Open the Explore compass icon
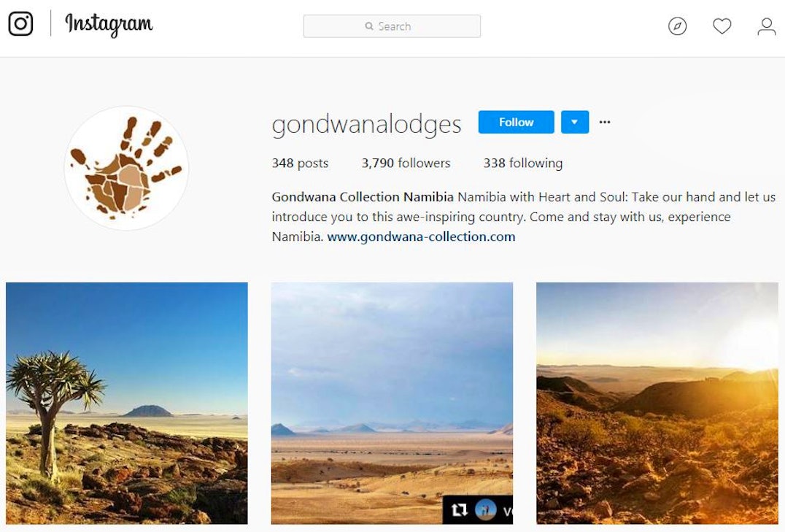The image size is (785, 532). tap(677, 26)
